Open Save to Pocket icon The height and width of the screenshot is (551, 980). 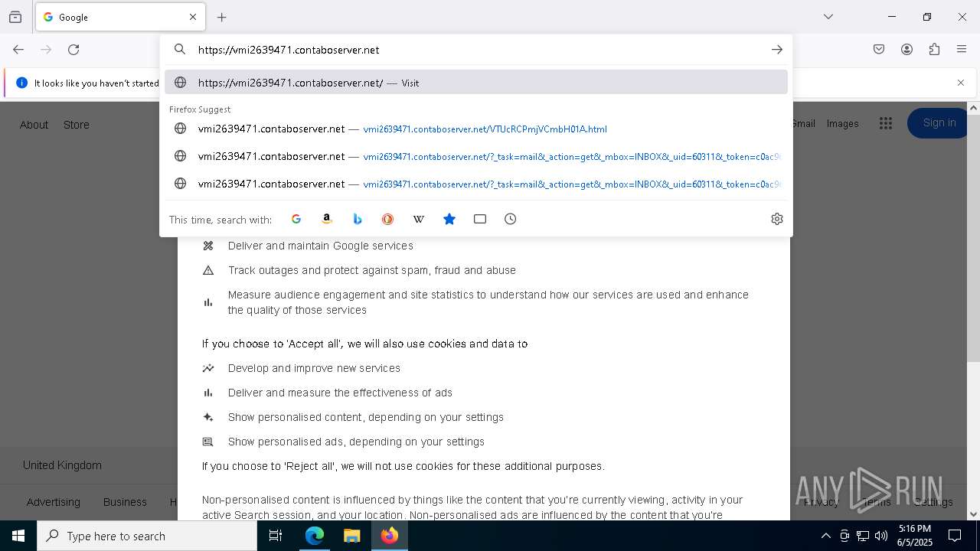point(879,50)
